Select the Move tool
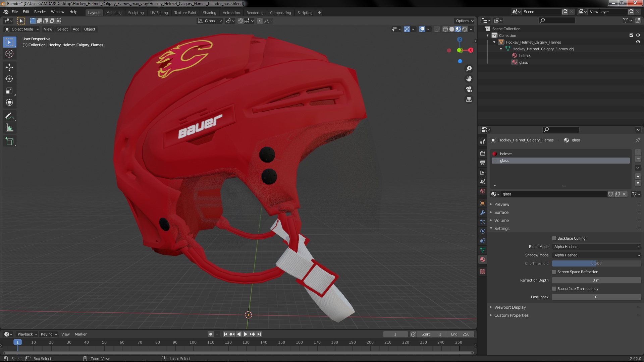Viewport: 644px width, 362px height. [x=9, y=67]
